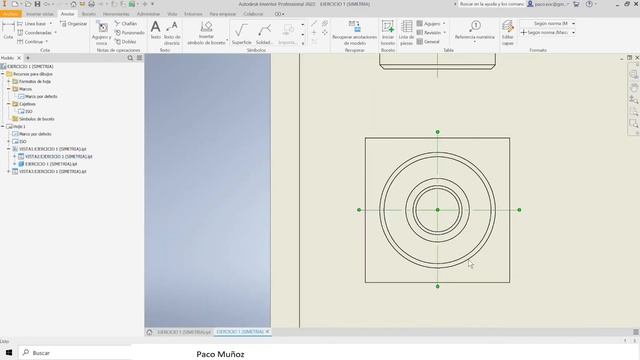
Task: Select Símbolos de boceto tree item
Action: pyautogui.click(x=36, y=119)
